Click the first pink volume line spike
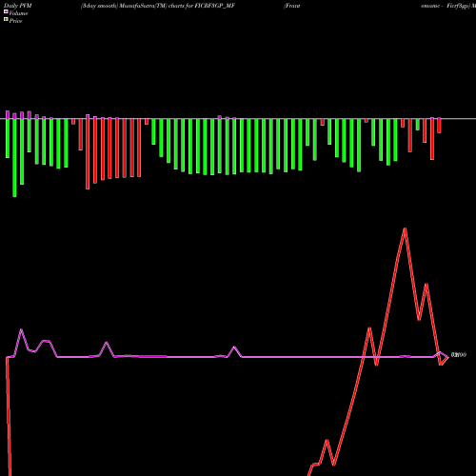The height and width of the screenshot is (476, 476). pos(21,330)
